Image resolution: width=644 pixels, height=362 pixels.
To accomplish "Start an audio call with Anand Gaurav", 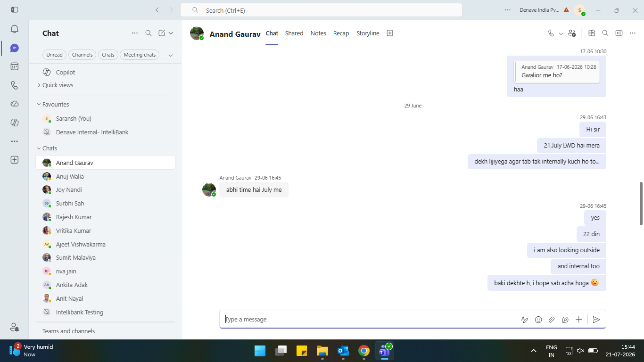I will point(551,33).
